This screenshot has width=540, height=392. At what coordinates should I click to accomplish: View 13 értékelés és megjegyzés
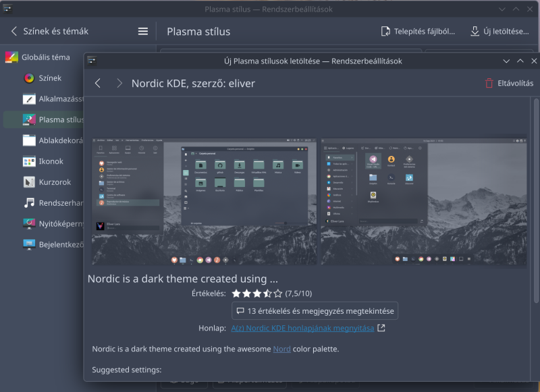[315, 311]
